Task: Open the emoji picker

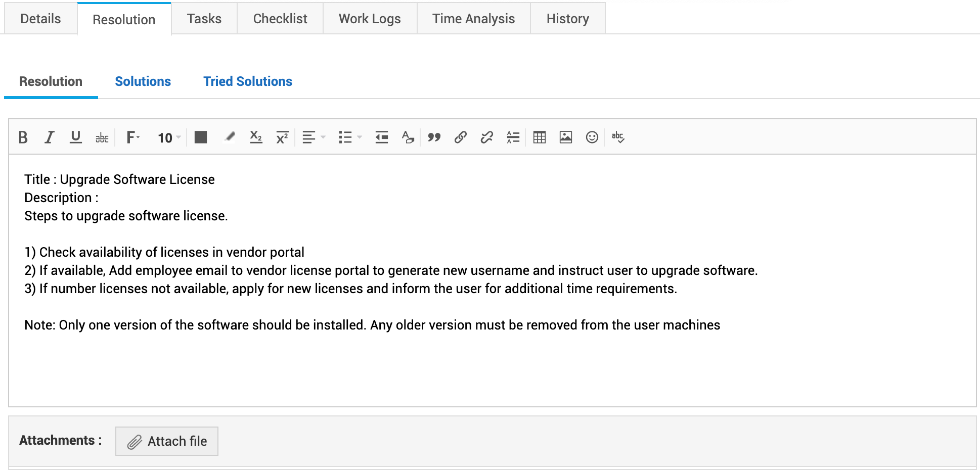Action: coord(592,137)
